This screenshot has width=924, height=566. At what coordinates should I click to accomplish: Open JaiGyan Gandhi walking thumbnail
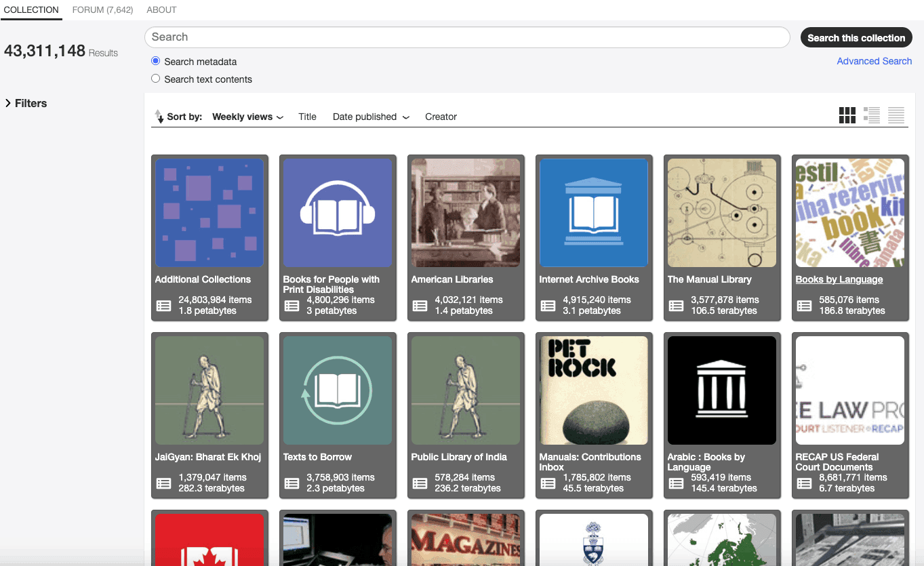tap(209, 390)
